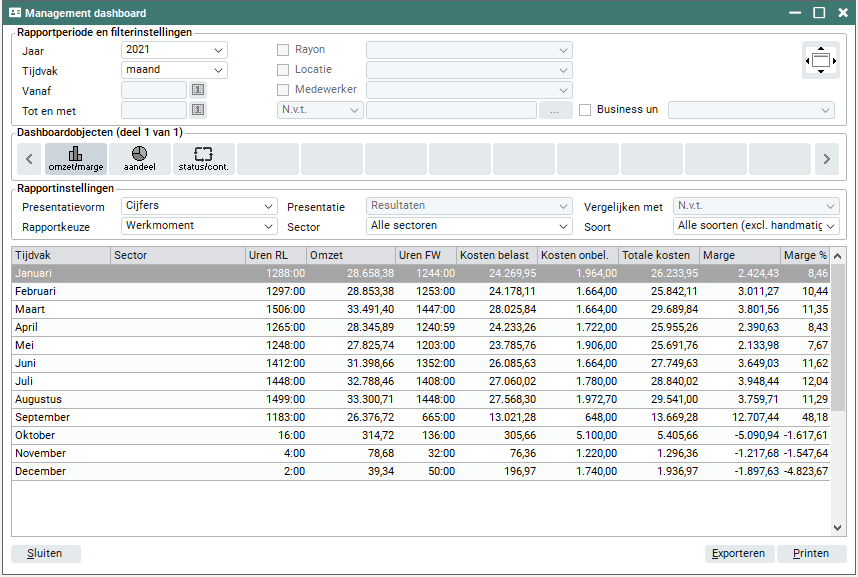Select the September row in the table
This screenshot has height=577, width=858.
[x=300, y=417]
